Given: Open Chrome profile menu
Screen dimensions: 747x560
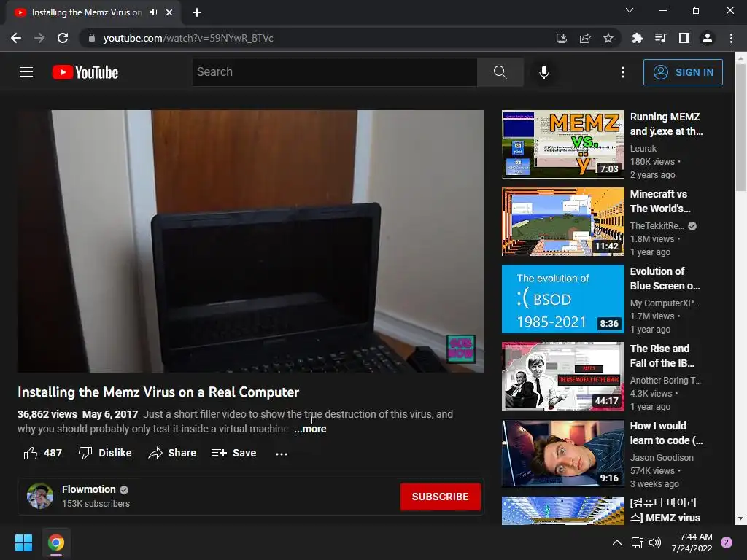Looking at the screenshot, I should (x=708, y=38).
